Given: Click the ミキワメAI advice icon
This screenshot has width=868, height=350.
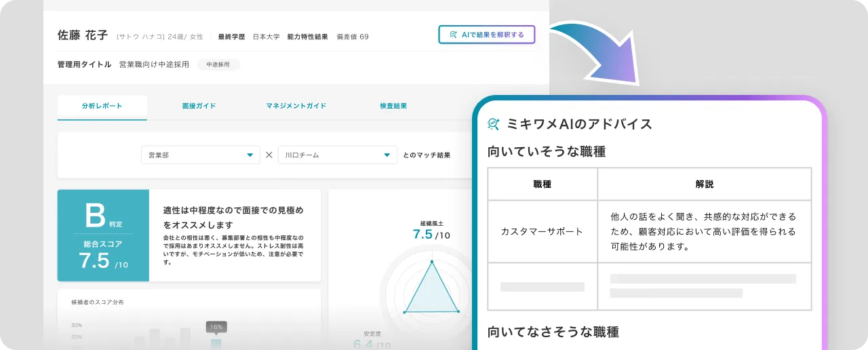Looking at the screenshot, I should click(494, 124).
